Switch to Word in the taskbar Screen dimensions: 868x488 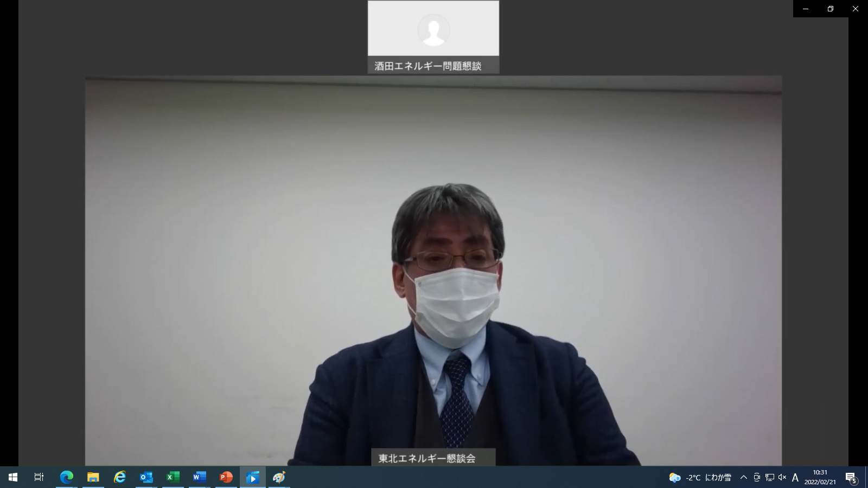199,477
